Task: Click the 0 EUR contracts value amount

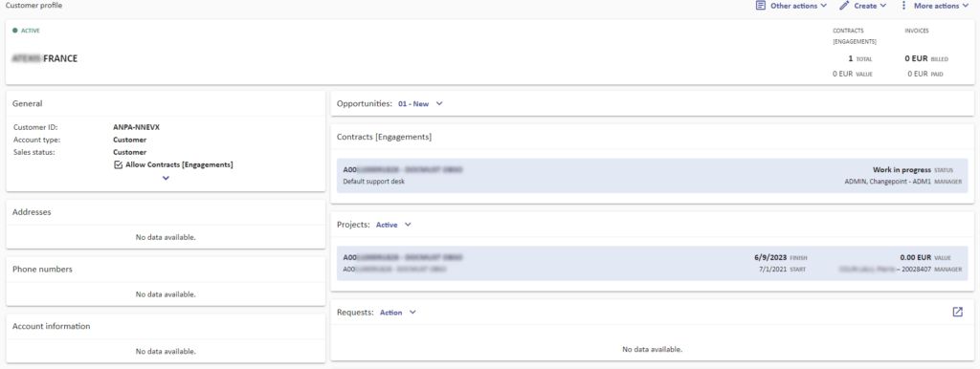Action: click(x=842, y=74)
